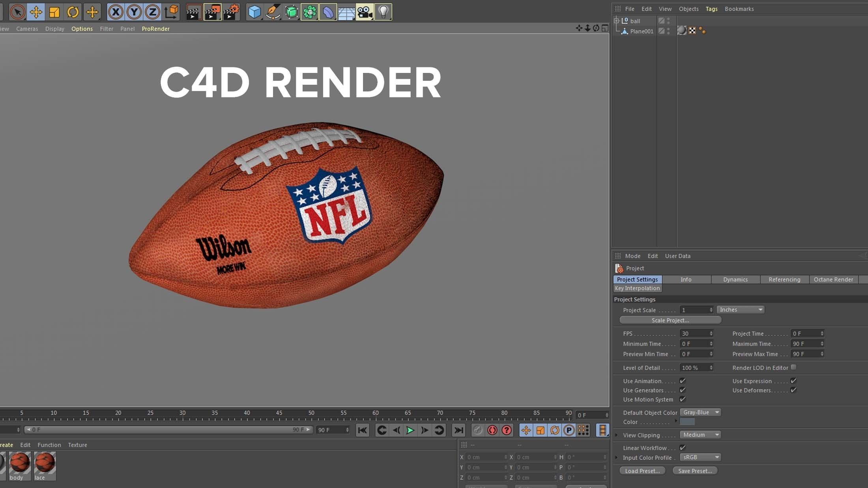The height and width of the screenshot is (488, 868).
Task: Toggle Use Animation checkbox
Action: coord(683,381)
